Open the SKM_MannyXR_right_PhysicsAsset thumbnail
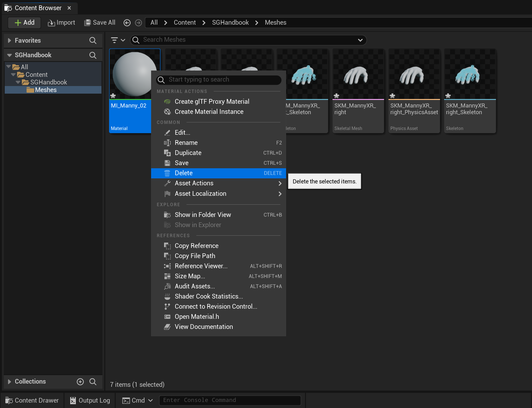This screenshot has width=532, height=408. (414, 74)
